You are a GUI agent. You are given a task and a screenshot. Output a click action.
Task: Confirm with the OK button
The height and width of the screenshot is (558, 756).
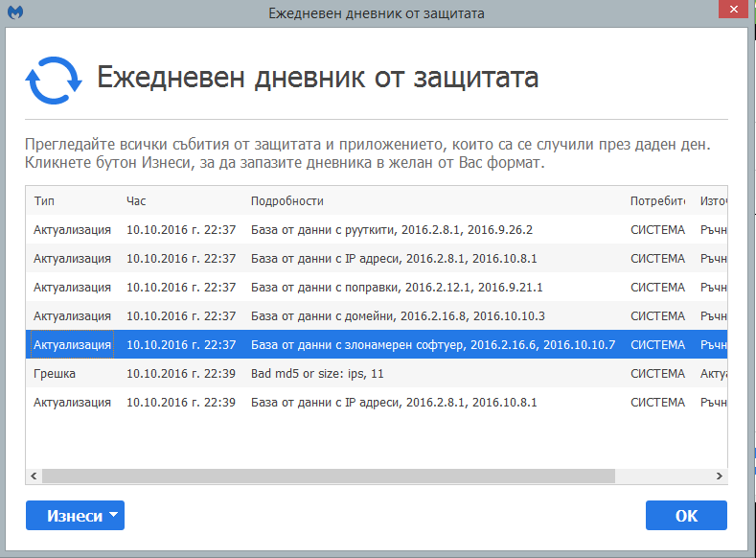coord(686,516)
